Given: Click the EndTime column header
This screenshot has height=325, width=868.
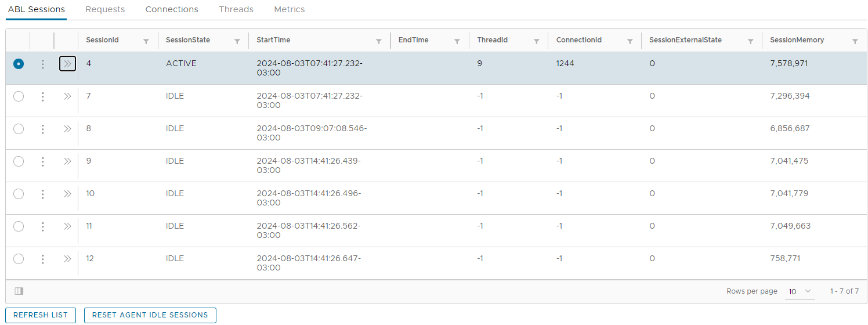Looking at the screenshot, I should [x=414, y=40].
